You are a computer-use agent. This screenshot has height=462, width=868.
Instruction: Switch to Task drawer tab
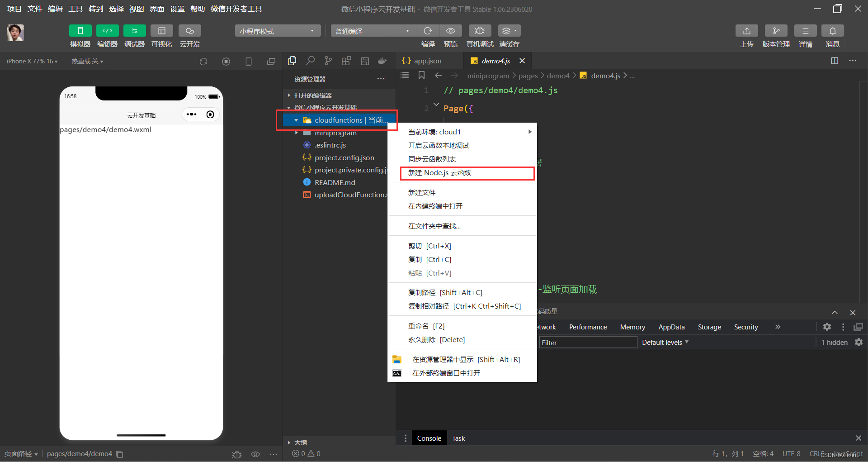458,438
